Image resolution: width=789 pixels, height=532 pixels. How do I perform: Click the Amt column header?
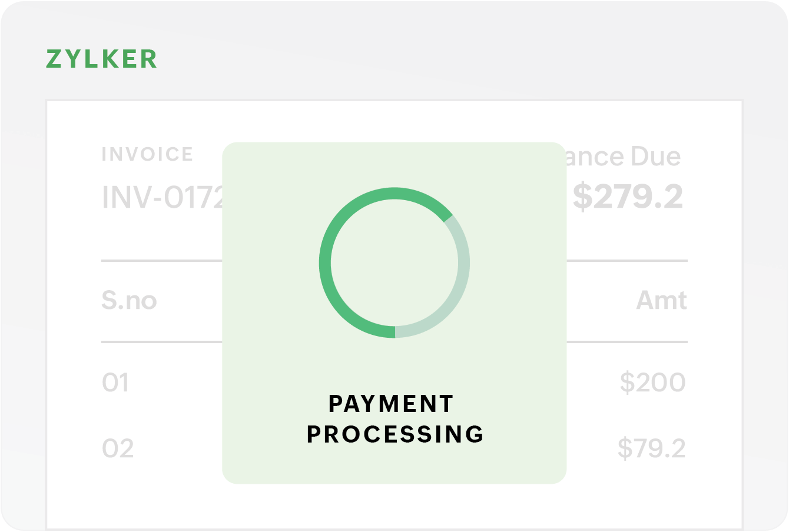661,301
